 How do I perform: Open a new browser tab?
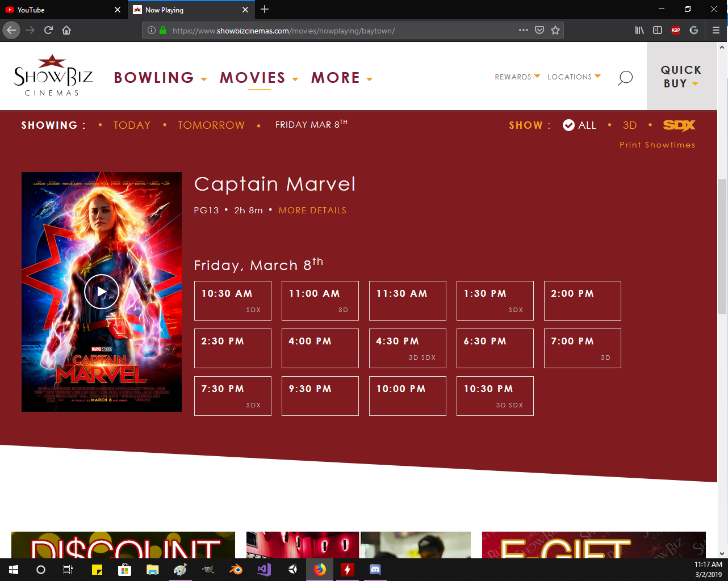click(x=265, y=9)
